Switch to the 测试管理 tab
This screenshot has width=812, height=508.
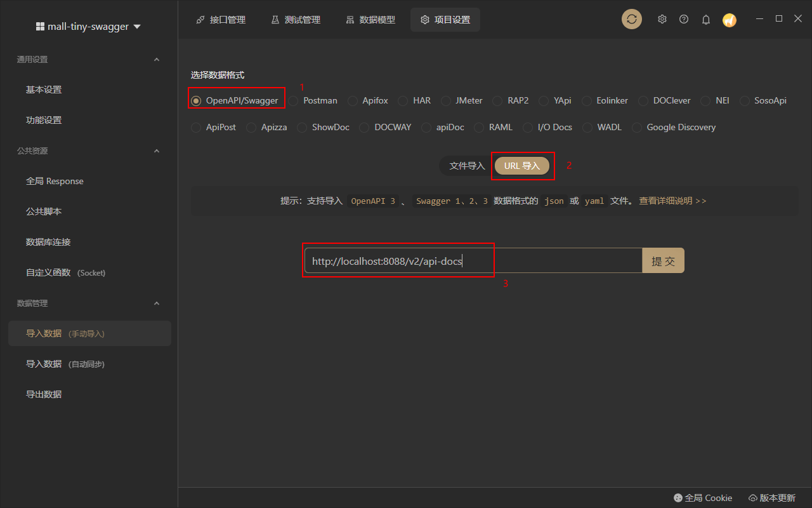(x=296, y=19)
